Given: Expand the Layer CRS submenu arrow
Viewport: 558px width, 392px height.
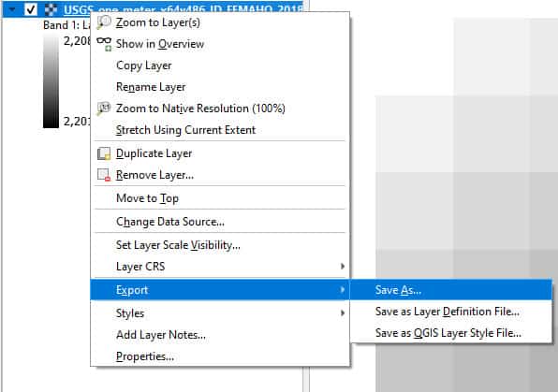Looking at the screenshot, I should [x=342, y=266].
